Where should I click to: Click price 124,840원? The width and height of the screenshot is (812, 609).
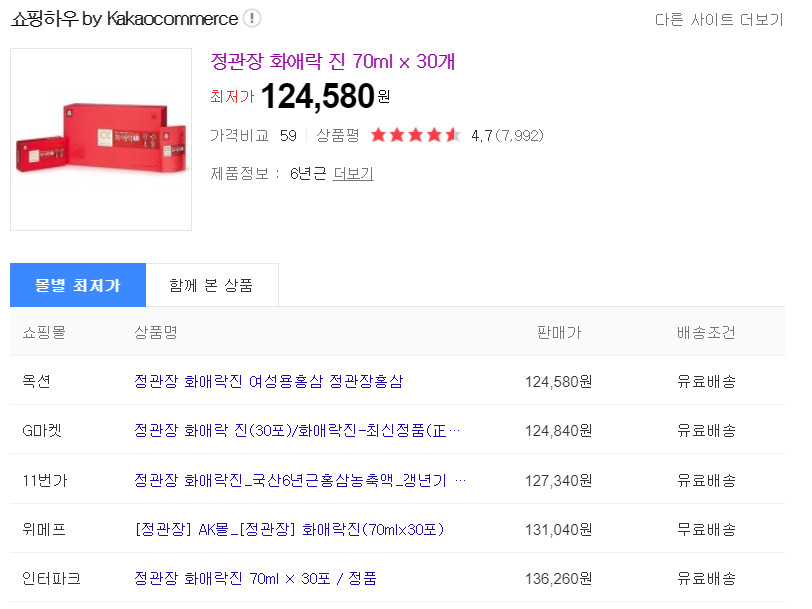[559, 431]
